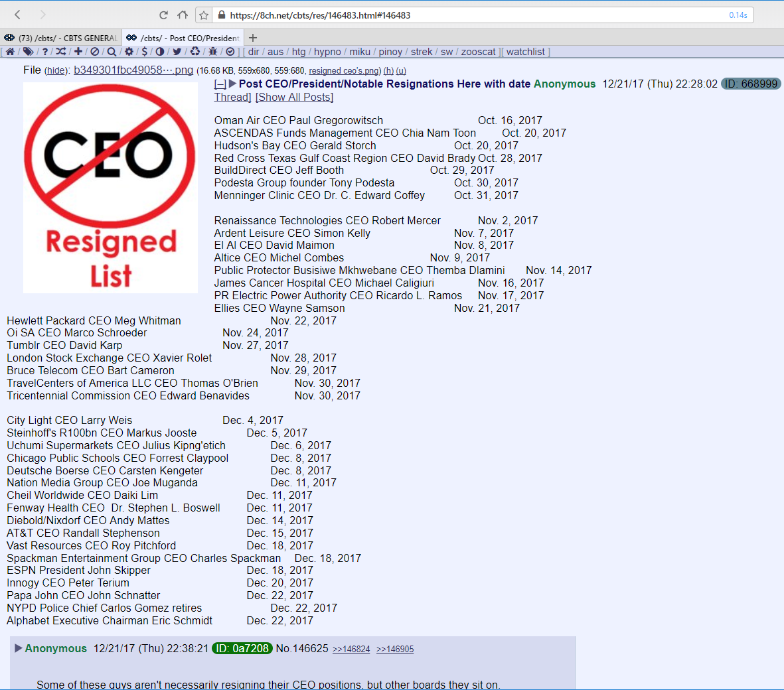This screenshot has height=690, width=784.
Task: Click the (u) link after the filename
Action: [401, 71]
